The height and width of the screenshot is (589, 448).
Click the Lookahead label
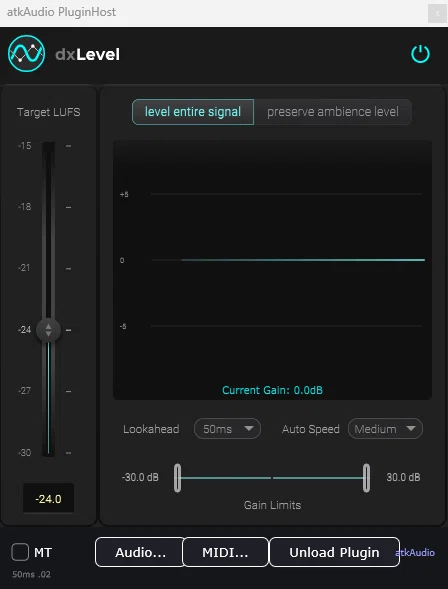(151, 429)
